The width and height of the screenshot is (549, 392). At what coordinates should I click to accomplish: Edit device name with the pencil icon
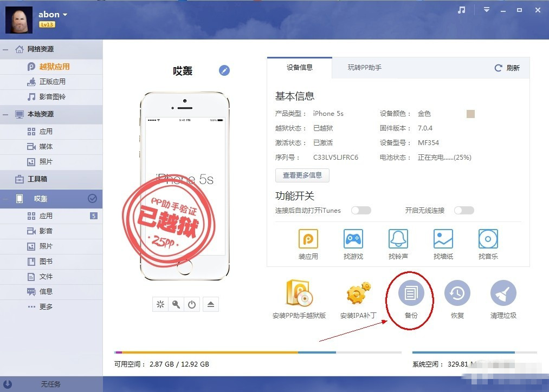[x=224, y=70]
